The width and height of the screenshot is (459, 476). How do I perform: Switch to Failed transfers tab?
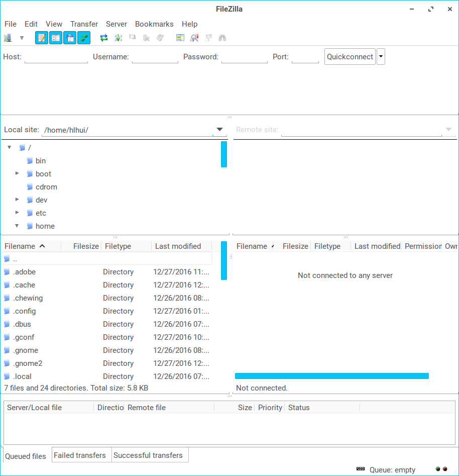(x=80, y=455)
